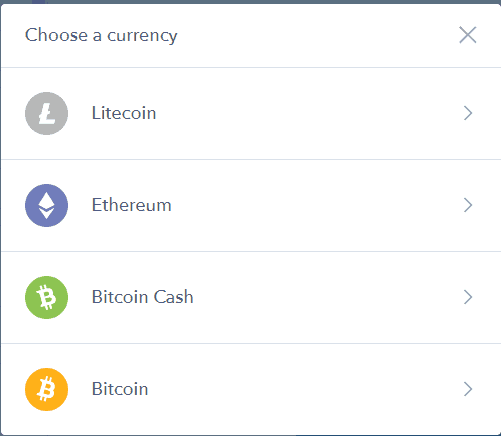Open Ethereum via its right chevron
Image resolution: width=501 pixels, height=436 pixels.
pos(468,205)
